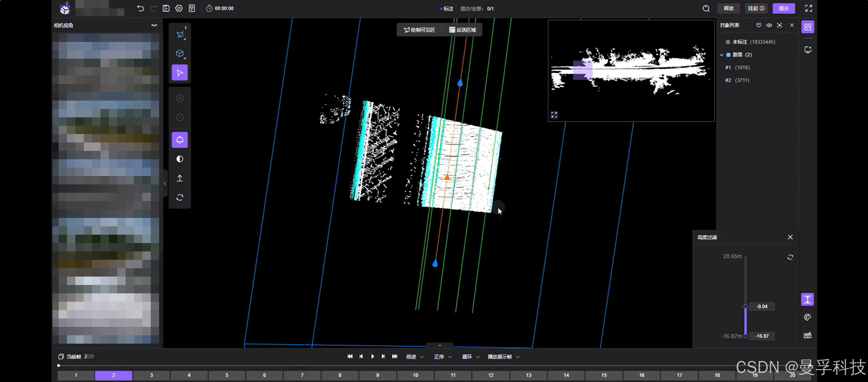Activate the arrow selection tool
868x382 pixels.
pyautogui.click(x=180, y=73)
